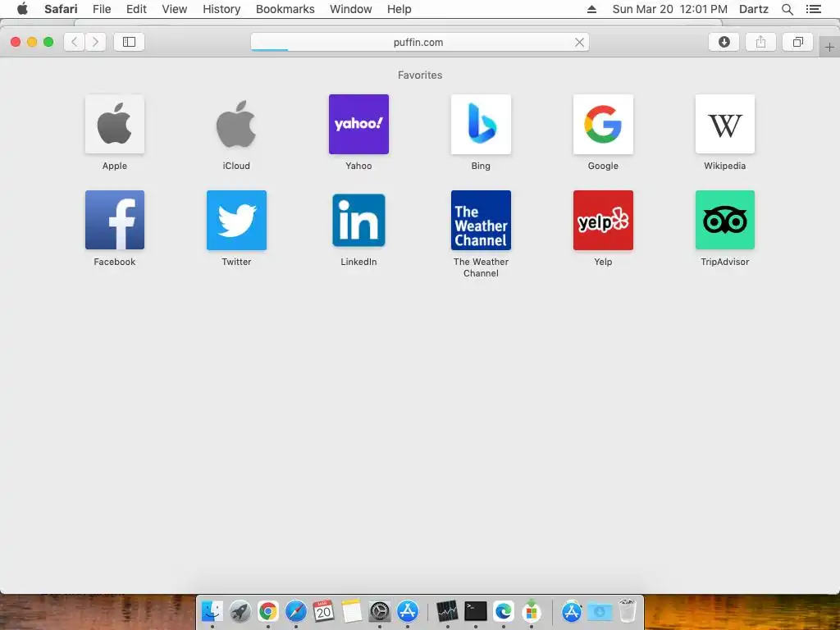Open the Trash in the Dock
Image resolution: width=840 pixels, height=630 pixels.
(628, 611)
